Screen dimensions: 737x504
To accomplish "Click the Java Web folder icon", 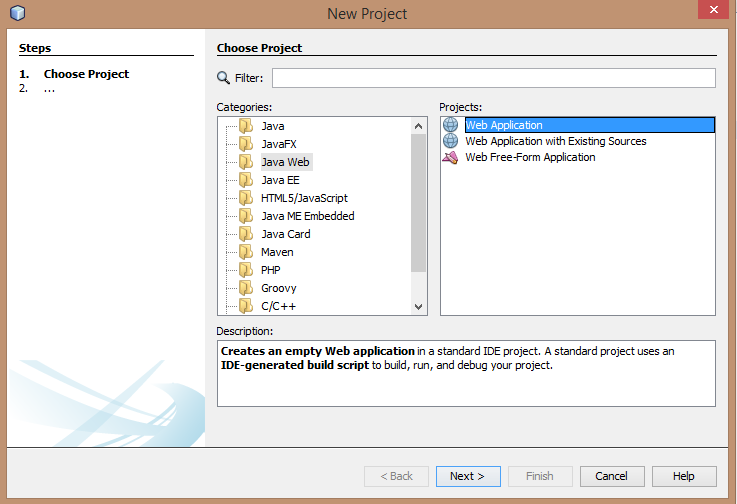I will pos(246,162).
